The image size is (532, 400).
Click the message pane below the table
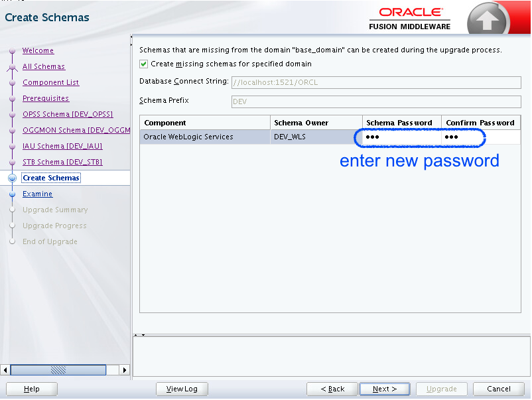pos(332,356)
